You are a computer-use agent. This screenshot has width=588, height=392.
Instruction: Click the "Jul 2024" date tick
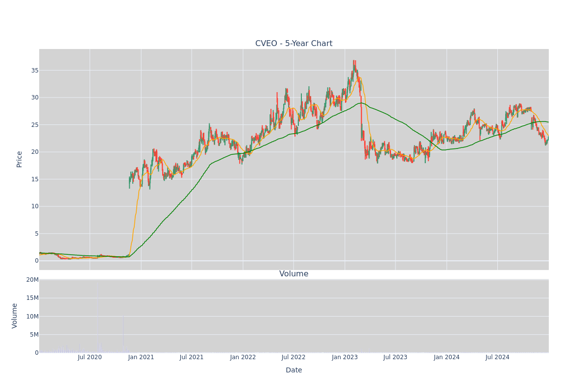coord(497,357)
